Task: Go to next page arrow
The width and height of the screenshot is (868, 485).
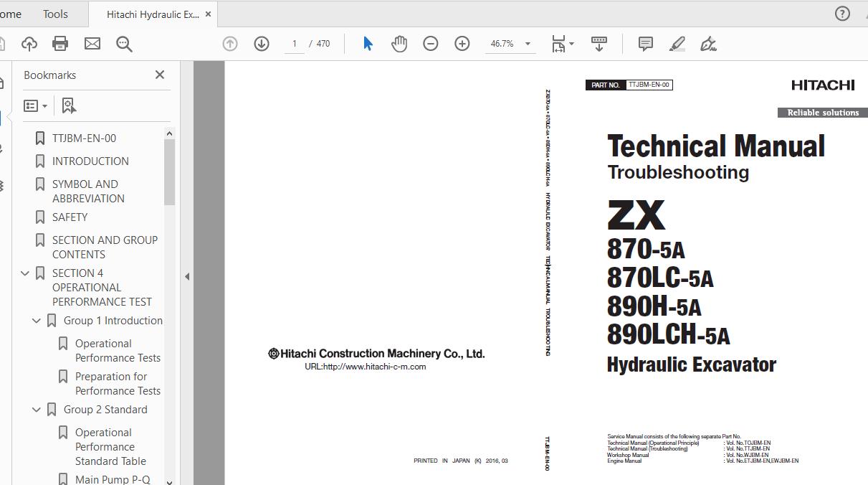Action: pyautogui.click(x=262, y=44)
